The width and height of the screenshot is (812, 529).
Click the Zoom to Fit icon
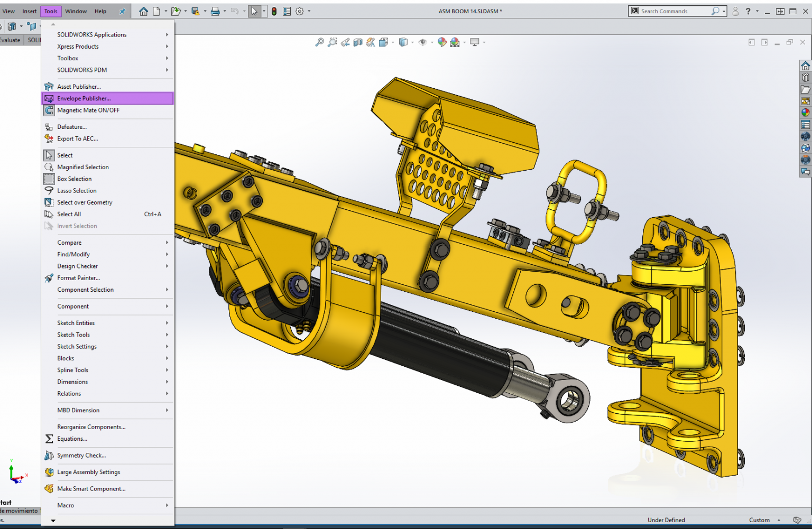320,42
